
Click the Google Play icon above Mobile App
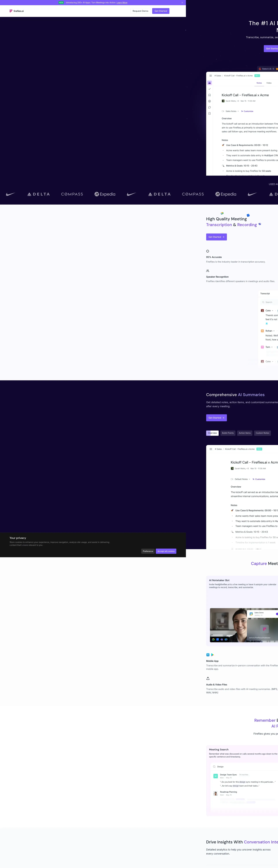pos(213,655)
